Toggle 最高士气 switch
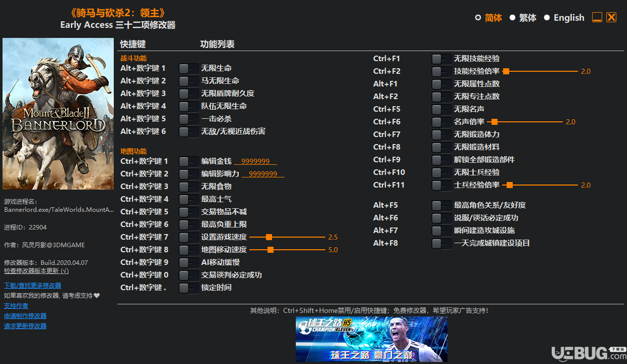 (189, 199)
